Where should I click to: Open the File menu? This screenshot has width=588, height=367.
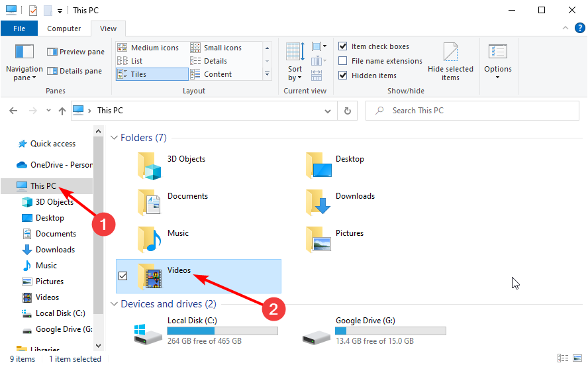pyautogui.click(x=19, y=28)
